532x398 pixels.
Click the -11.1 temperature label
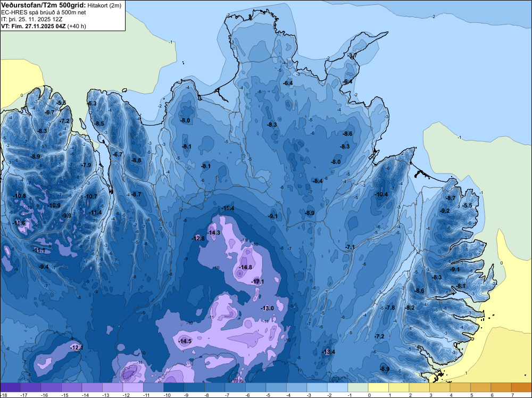coord(39,250)
